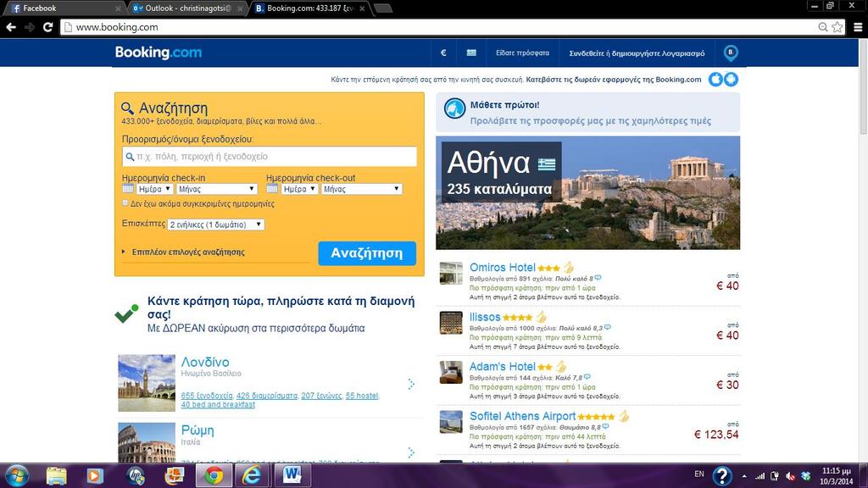Download the Android app via its icon
868x488 pixels.
click(x=731, y=79)
